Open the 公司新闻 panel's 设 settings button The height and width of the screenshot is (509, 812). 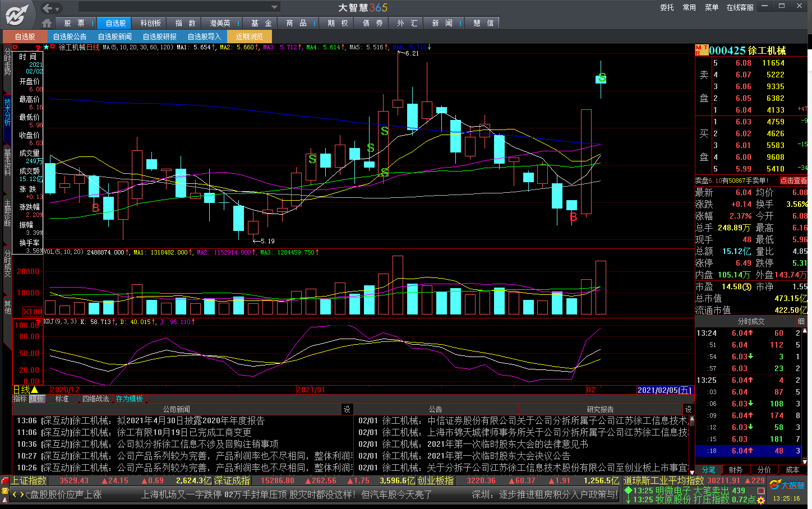click(x=347, y=409)
